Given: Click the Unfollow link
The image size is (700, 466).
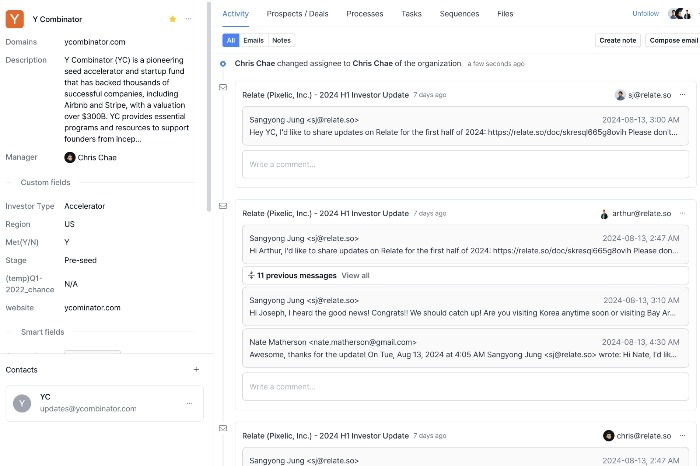Looking at the screenshot, I should click(x=646, y=14).
